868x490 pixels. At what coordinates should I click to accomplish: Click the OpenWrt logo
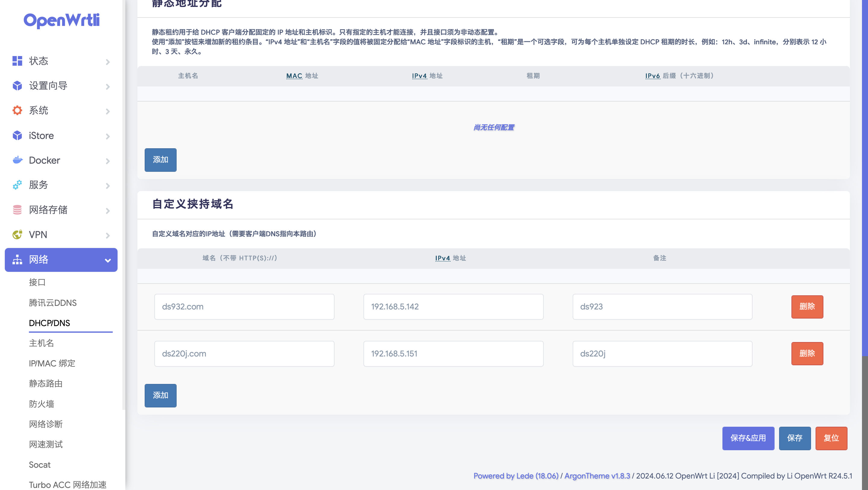(x=62, y=20)
